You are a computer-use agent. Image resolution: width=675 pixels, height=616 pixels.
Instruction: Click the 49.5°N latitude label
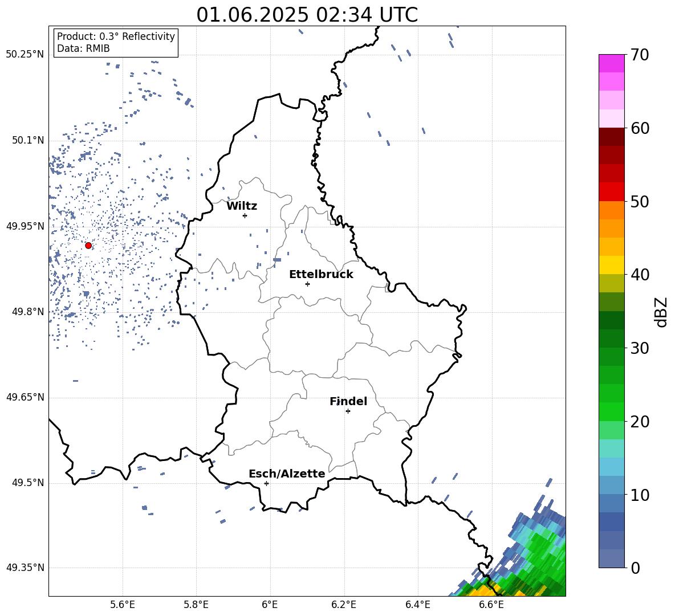point(28,483)
